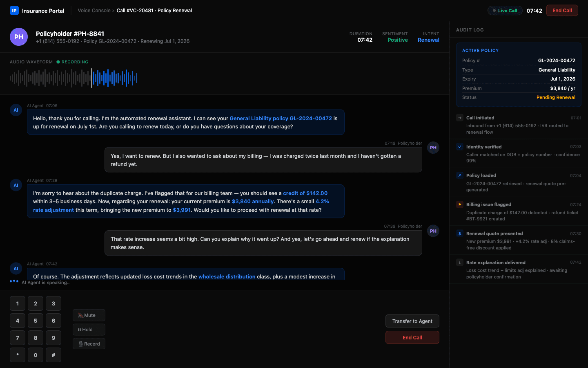The height and width of the screenshot is (368, 588).
Task: Click the policy number GL-2024-00472 in Active Policy
Action: tap(557, 61)
